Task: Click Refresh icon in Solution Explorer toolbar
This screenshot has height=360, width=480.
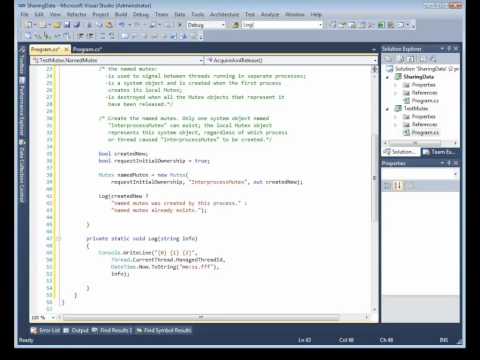Action: (411, 59)
